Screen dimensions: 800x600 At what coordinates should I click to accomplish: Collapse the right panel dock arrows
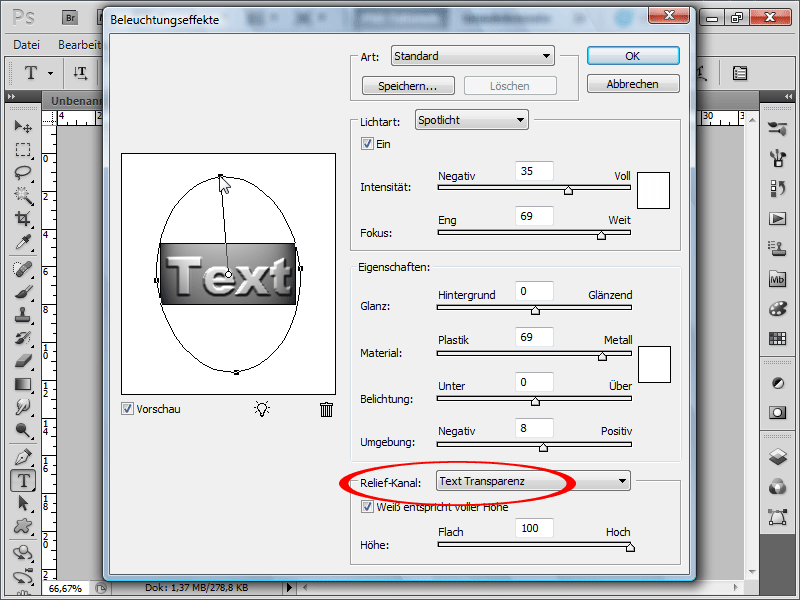pyautogui.click(x=789, y=96)
